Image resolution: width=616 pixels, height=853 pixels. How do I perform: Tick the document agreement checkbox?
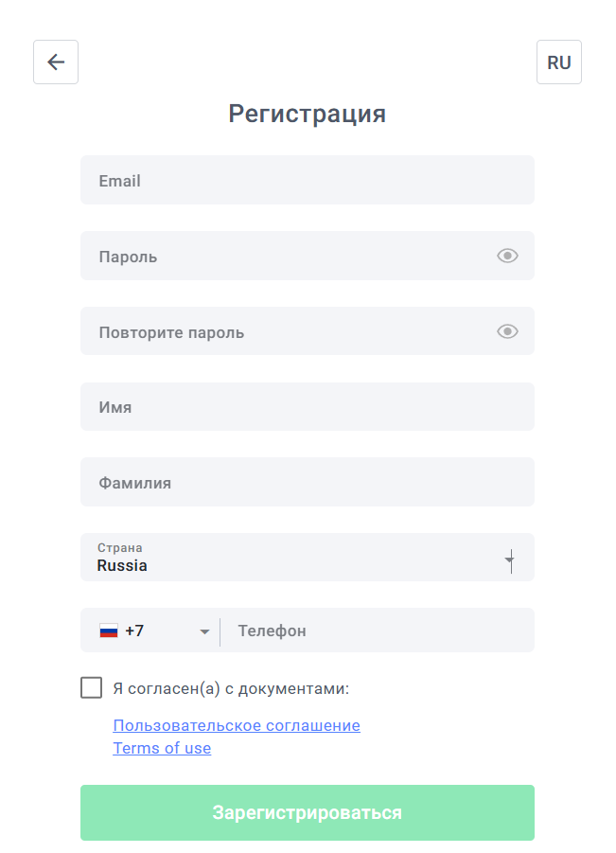[92, 688]
